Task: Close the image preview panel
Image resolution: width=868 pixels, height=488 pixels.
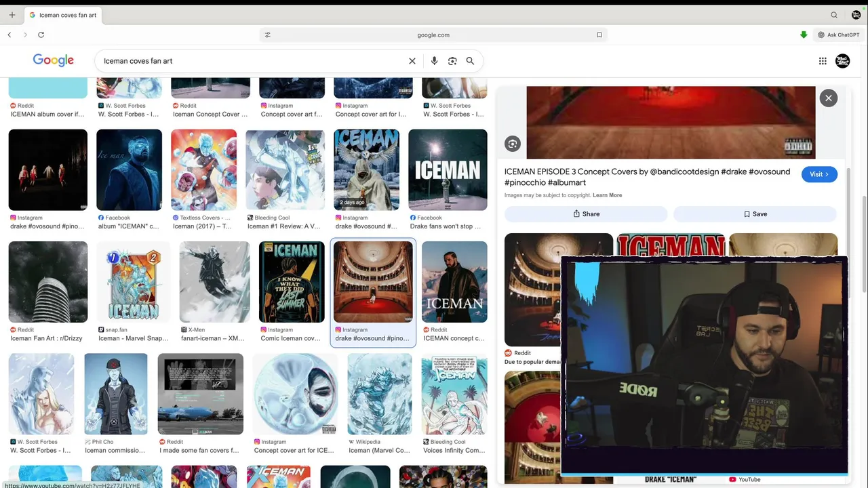Action: (829, 98)
